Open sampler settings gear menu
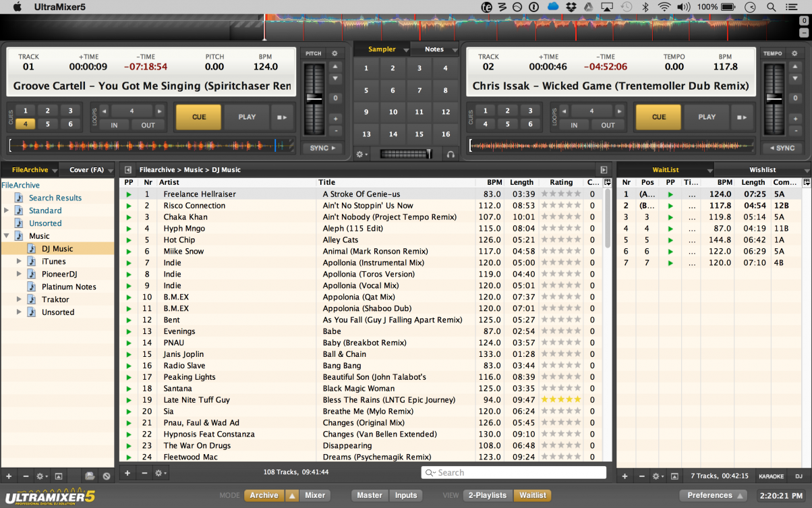812x508 pixels. pos(362,154)
